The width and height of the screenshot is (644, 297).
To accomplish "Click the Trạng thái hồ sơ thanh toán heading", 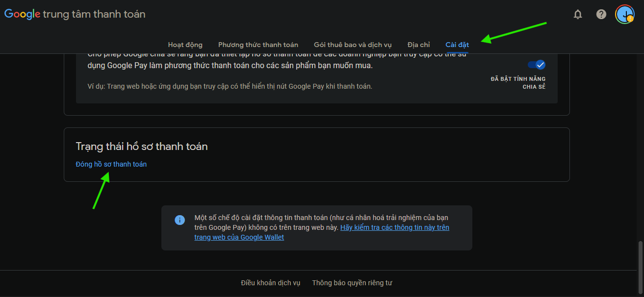I will point(142,146).
